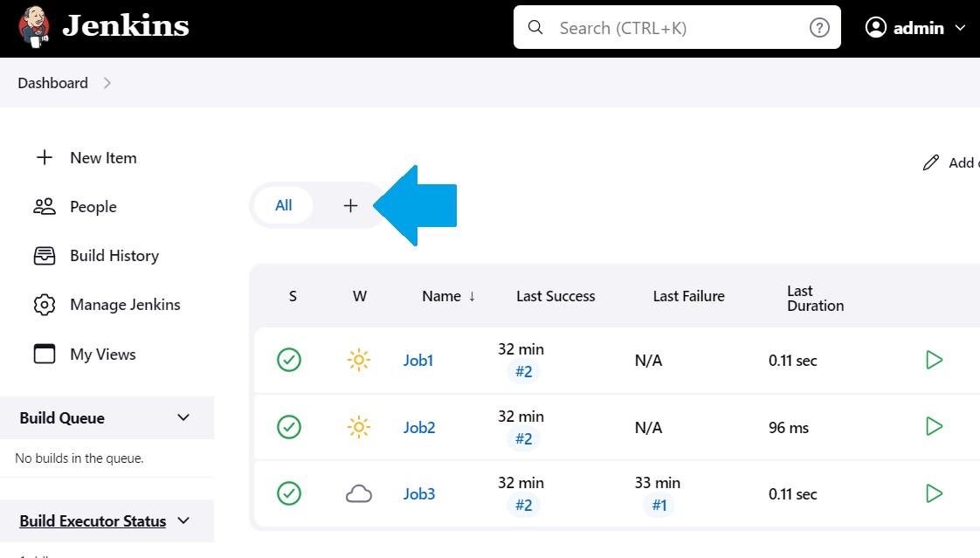Open the People page
The height and width of the screenshot is (558, 980).
pyautogui.click(x=93, y=207)
